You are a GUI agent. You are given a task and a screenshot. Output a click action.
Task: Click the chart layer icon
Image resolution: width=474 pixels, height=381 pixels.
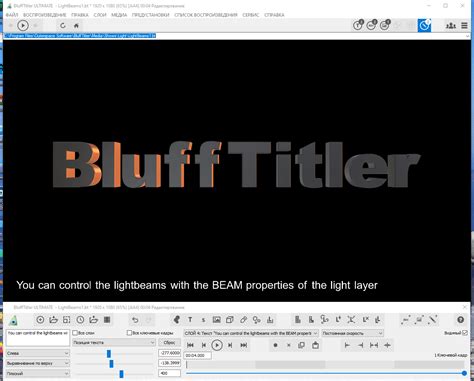coord(270,320)
